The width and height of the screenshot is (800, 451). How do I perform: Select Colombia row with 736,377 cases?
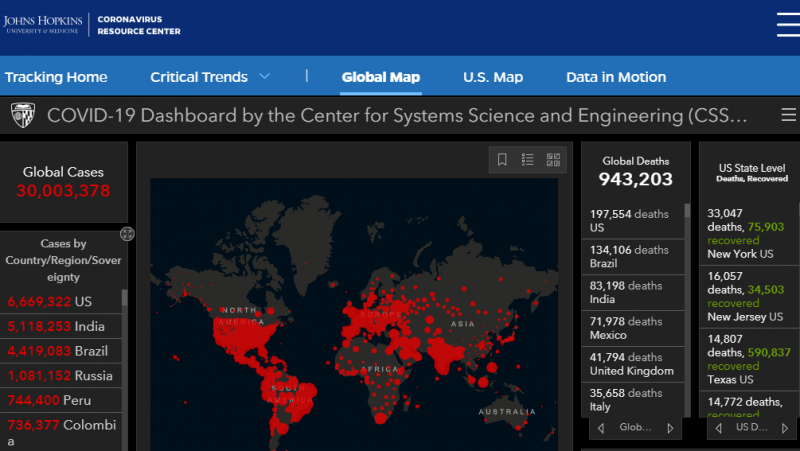(x=61, y=432)
